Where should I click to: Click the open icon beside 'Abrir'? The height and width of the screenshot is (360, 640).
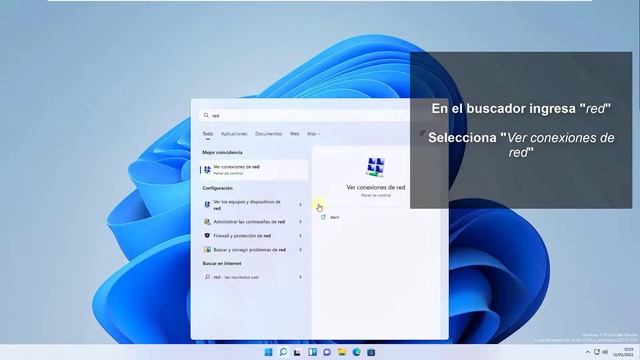(x=323, y=218)
